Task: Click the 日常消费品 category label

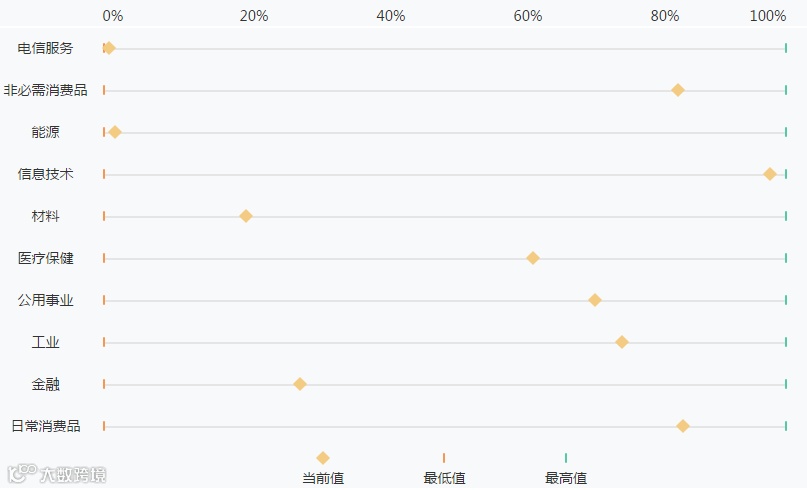Action: click(46, 426)
